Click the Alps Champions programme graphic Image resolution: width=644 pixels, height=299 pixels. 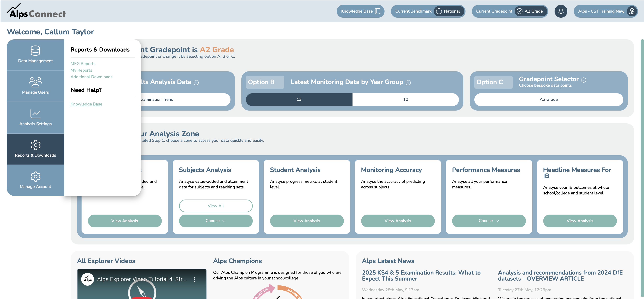tap(278, 291)
